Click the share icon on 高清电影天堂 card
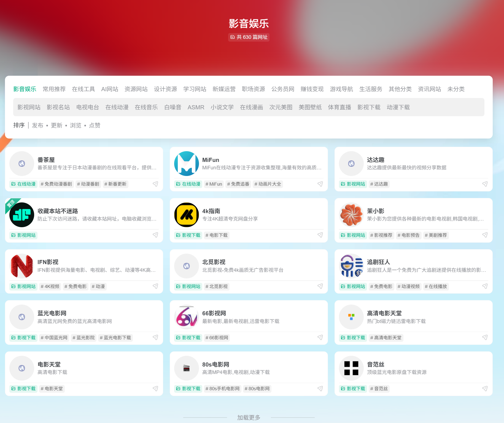Viewport: 504px width, 423px height. coord(485,337)
